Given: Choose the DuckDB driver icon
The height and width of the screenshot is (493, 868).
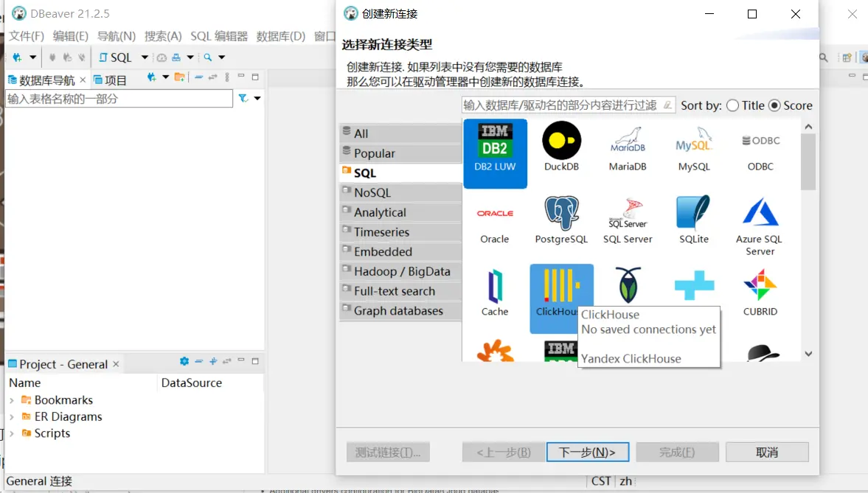Looking at the screenshot, I should tap(561, 147).
